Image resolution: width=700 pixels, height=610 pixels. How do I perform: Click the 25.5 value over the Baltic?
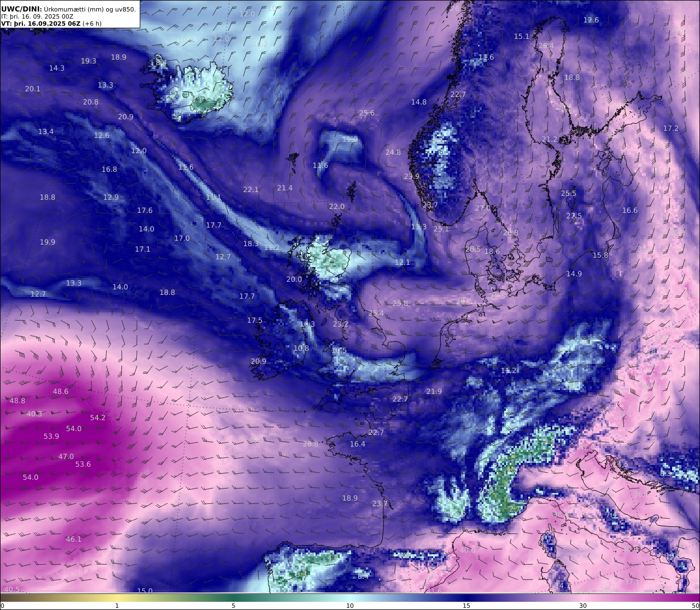(x=569, y=193)
